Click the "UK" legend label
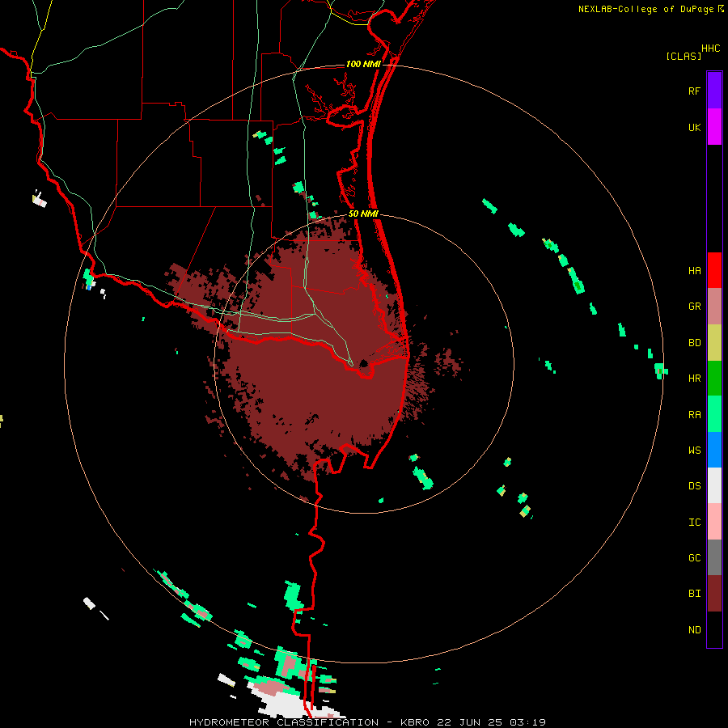The height and width of the screenshot is (728, 728). tap(694, 127)
